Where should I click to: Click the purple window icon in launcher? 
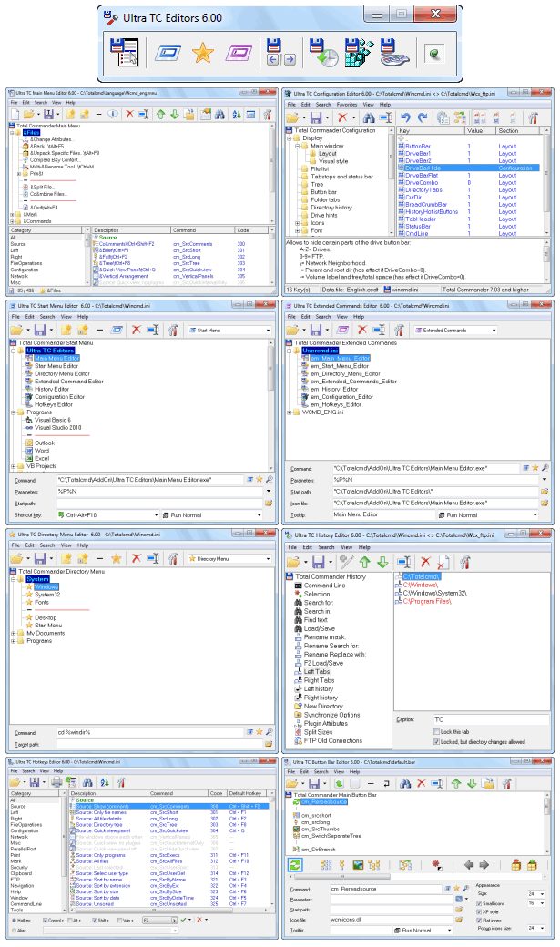(239, 53)
